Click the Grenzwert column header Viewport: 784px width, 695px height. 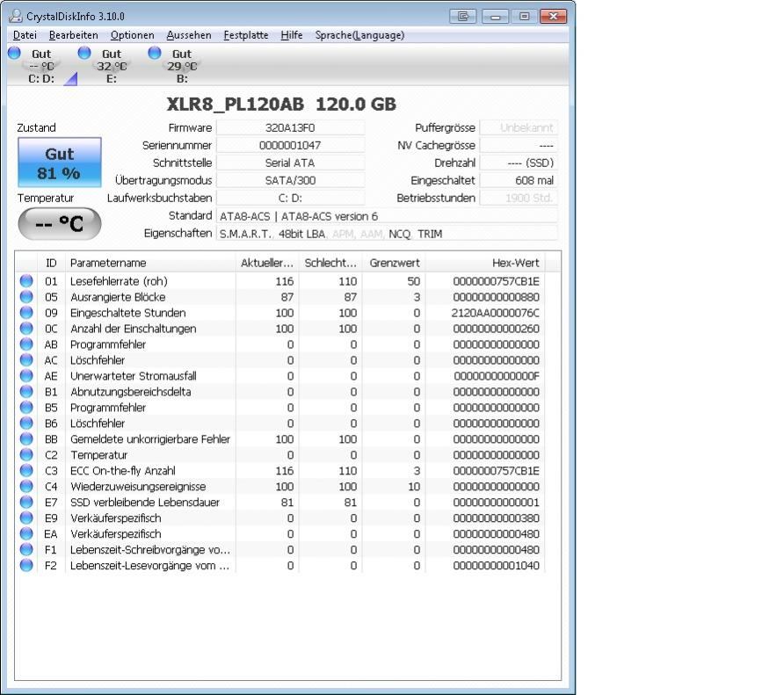click(394, 263)
